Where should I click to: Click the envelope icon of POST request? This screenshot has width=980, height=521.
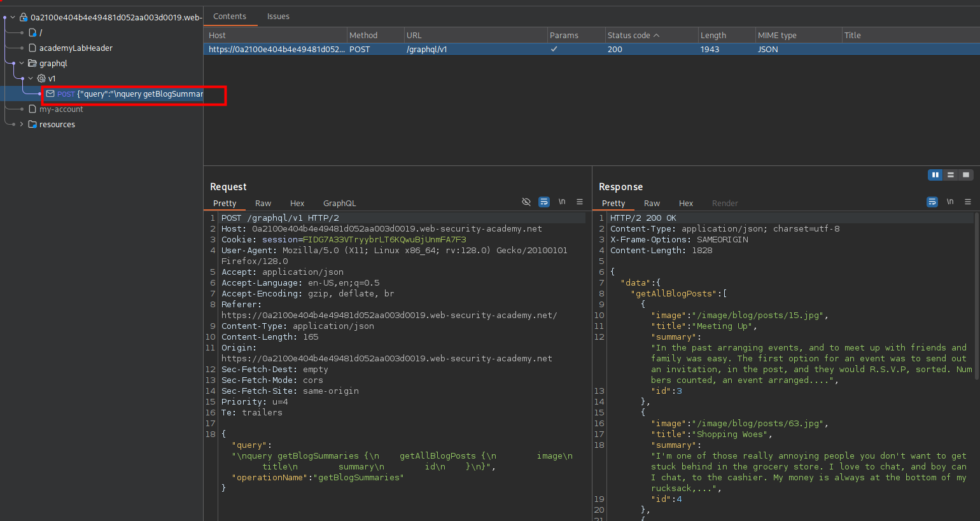pos(50,94)
